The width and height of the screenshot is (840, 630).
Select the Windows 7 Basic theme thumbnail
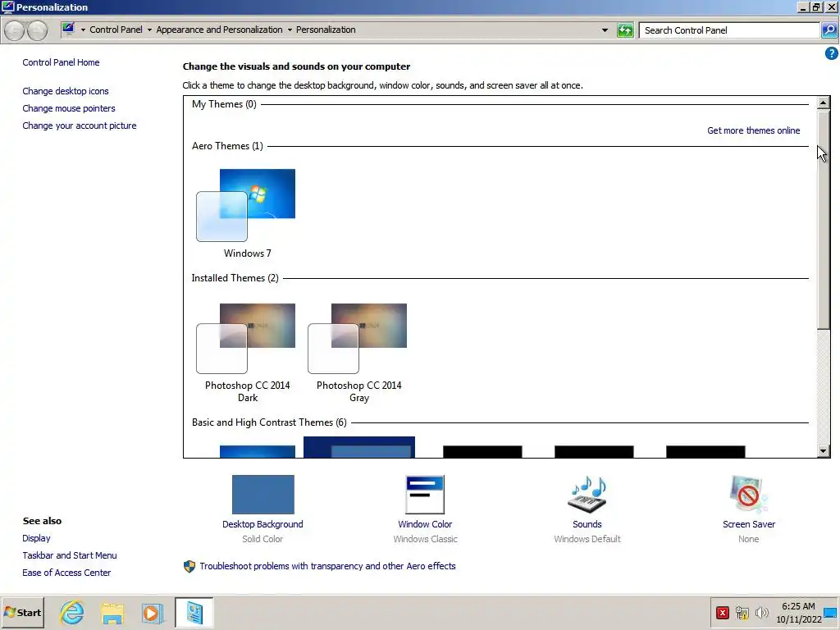click(257, 451)
